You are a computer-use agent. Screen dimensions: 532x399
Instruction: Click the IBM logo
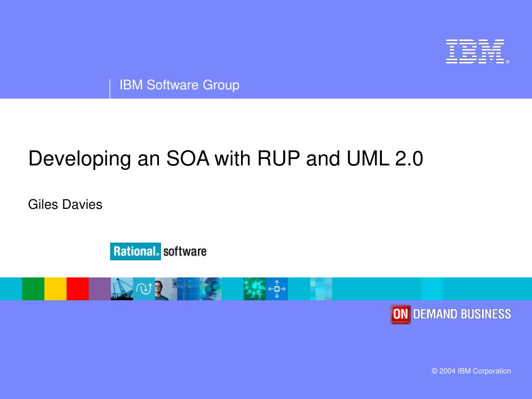point(477,51)
